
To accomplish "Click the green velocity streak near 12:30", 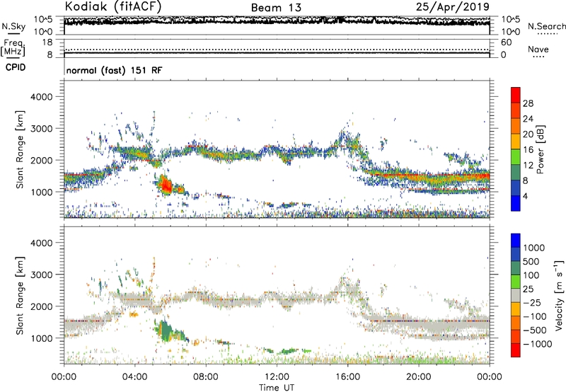I will pyautogui.click(x=288, y=351).
